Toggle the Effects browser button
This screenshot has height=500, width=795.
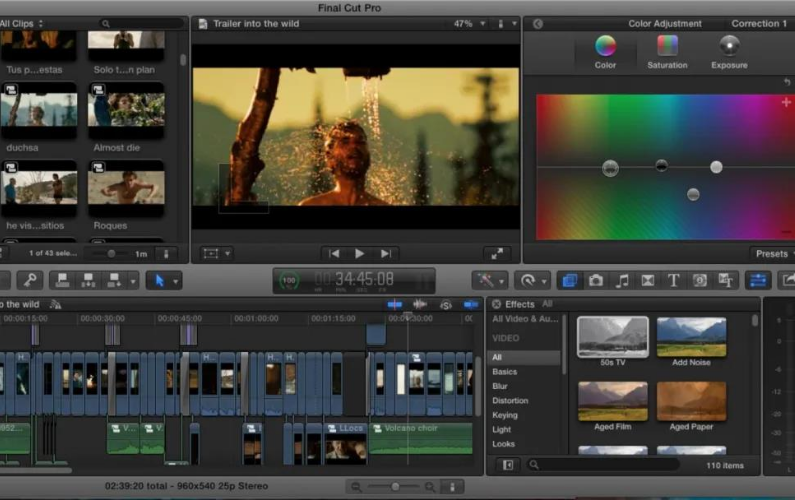pos(569,281)
